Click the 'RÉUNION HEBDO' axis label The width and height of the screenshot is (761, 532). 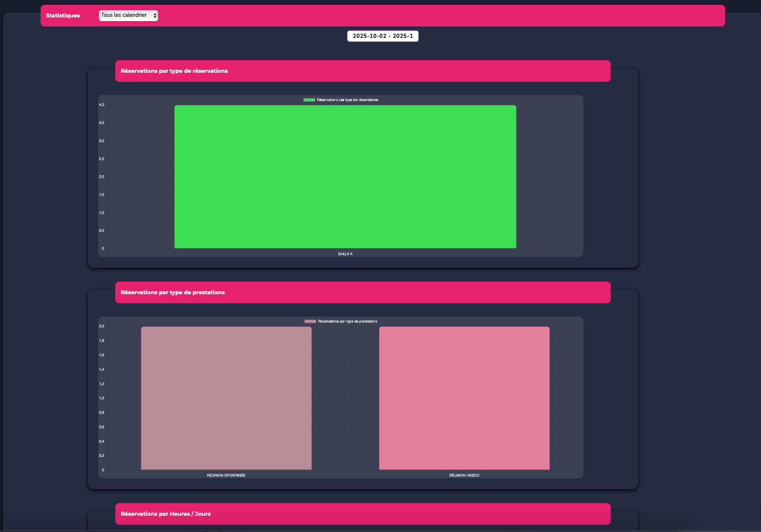[464, 475]
